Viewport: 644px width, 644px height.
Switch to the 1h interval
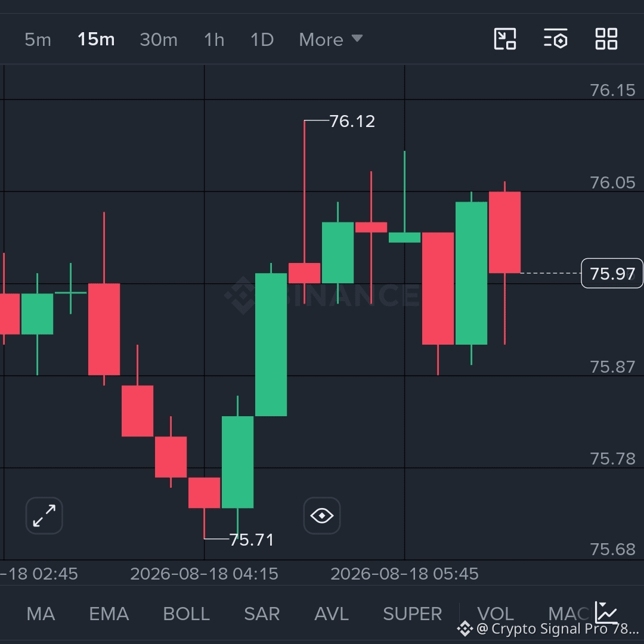click(x=214, y=39)
